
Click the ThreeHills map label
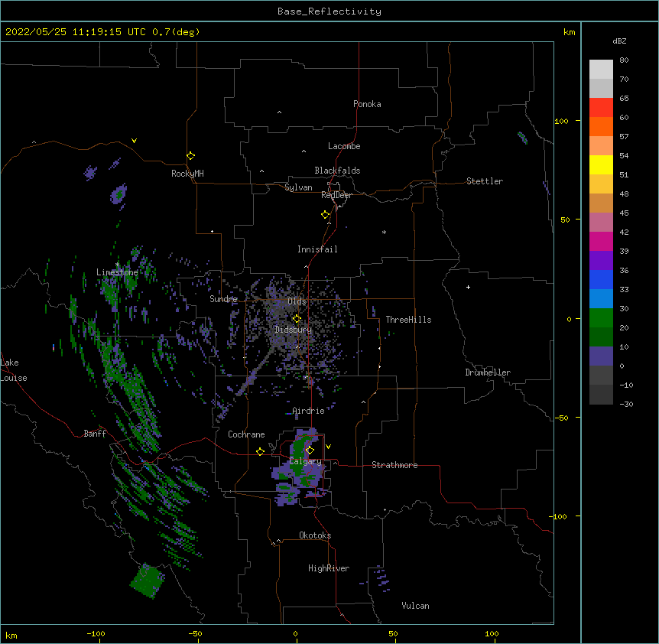coord(408,320)
